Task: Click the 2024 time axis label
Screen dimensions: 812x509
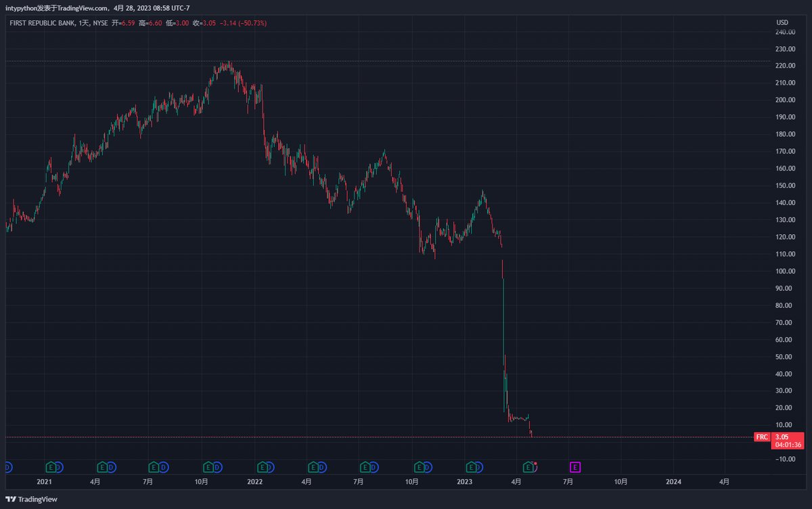Action: (x=673, y=482)
